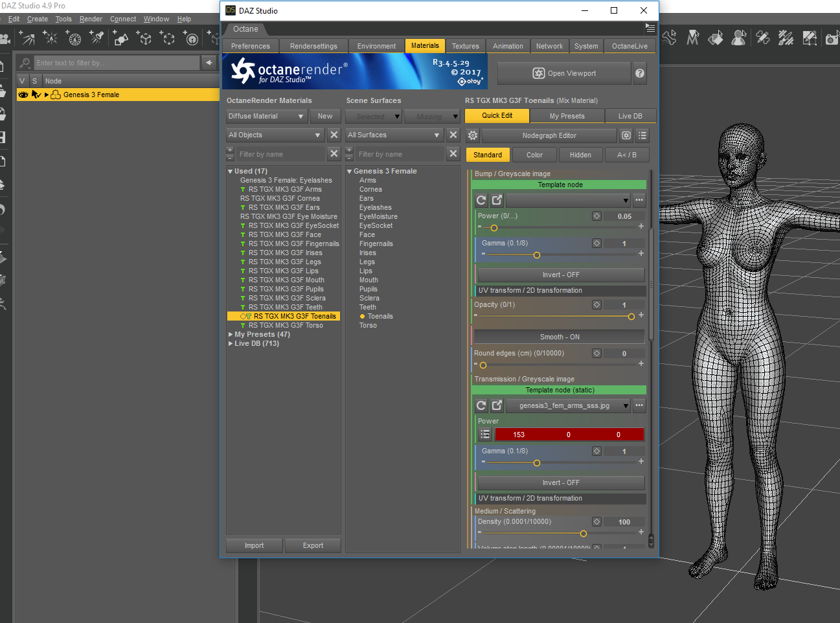Clear the All Objects filter with X
This screenshot has width=840, height=623.
[334, 135]
